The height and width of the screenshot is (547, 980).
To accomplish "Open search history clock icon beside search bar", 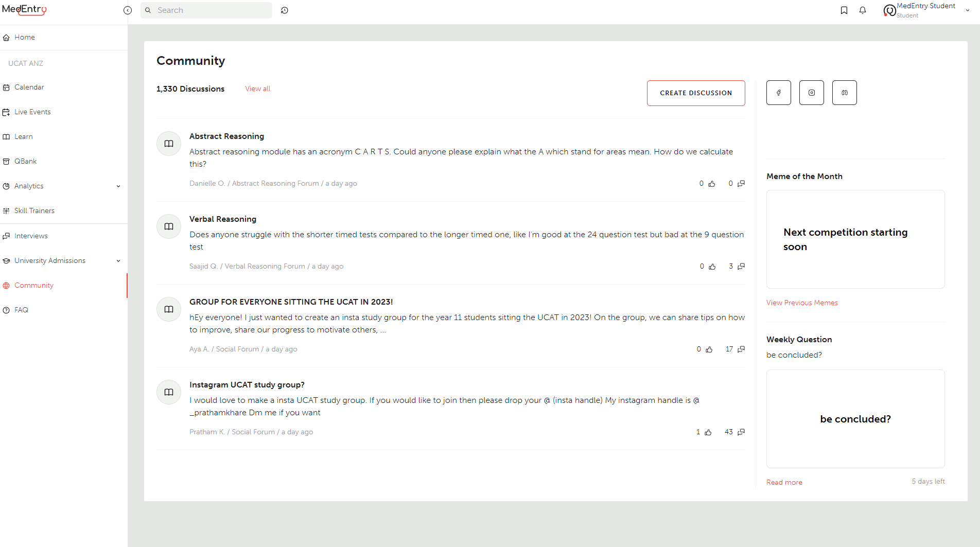I will tap(285, 10).
